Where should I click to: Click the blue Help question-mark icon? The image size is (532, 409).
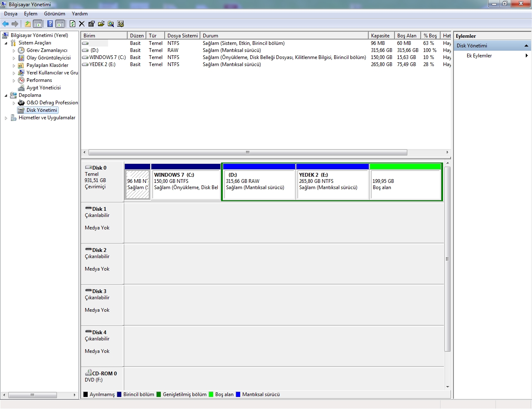point(50,24)
